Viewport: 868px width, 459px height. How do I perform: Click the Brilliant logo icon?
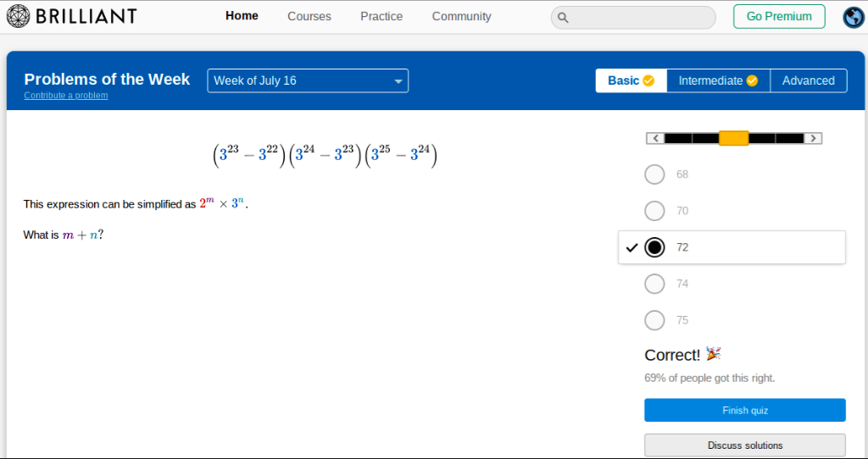click(x=19, y=16)
